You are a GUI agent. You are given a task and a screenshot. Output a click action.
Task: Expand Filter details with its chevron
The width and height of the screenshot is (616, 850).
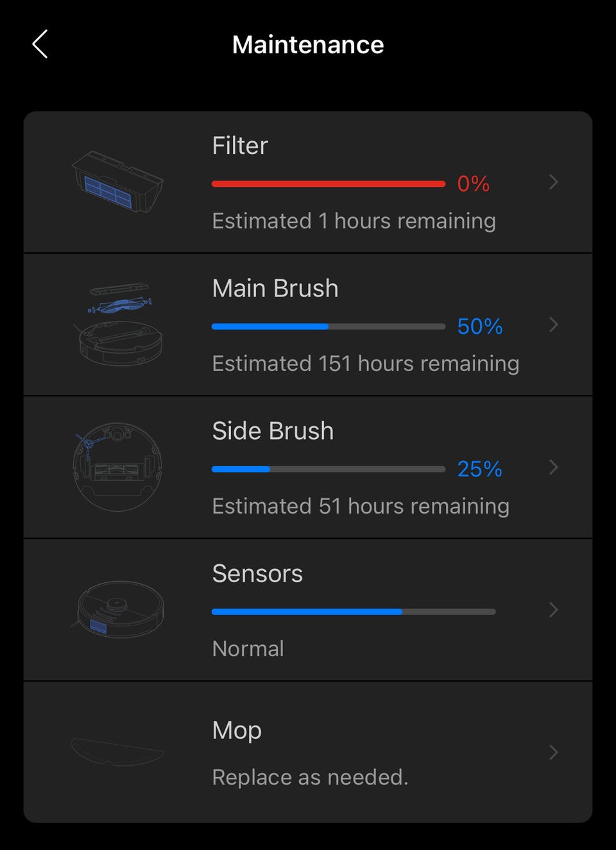(554, 182)
